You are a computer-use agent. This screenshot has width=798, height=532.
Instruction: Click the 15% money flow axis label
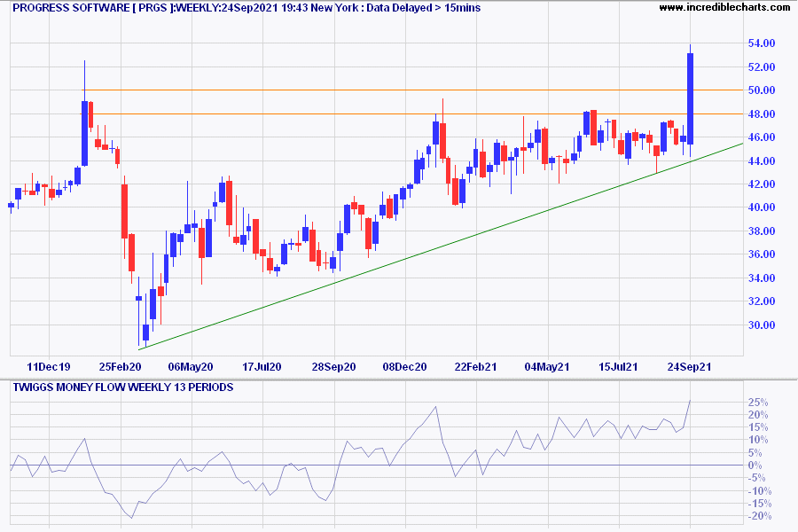click(758, 427)
